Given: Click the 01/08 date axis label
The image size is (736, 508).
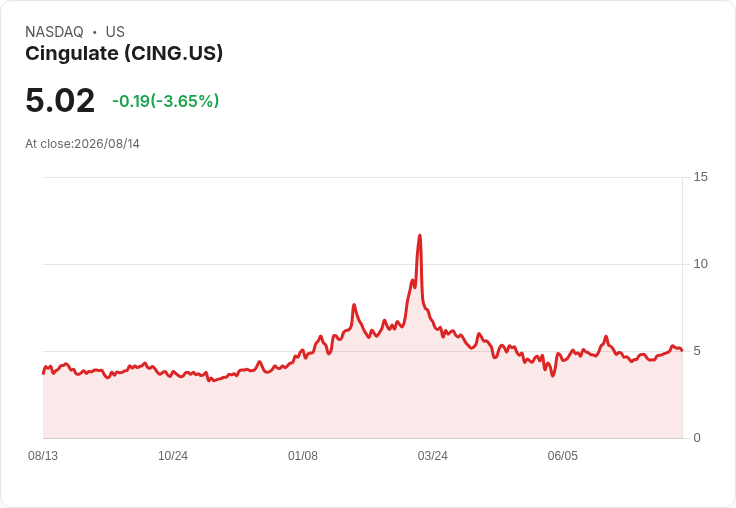Looking at the screenshot, I should click(x=303, y=455).
